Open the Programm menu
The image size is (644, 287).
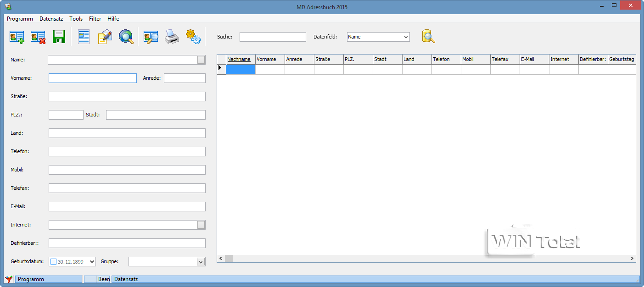click(x=20, y=19)
